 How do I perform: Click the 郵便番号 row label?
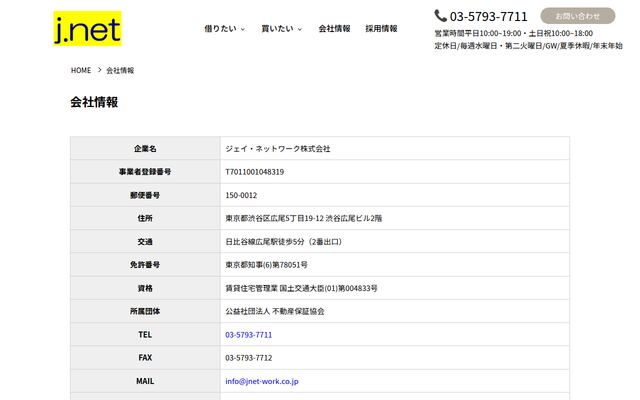(145, 195)
